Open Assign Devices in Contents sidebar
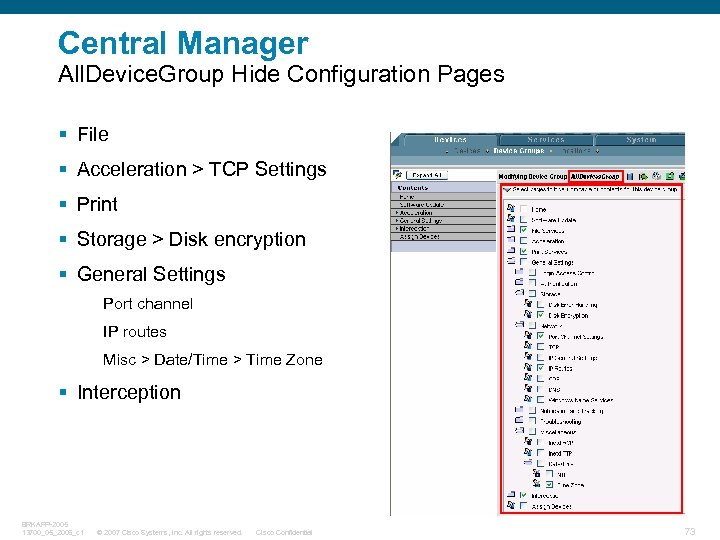The image size is (720, 540). point(444,236)
